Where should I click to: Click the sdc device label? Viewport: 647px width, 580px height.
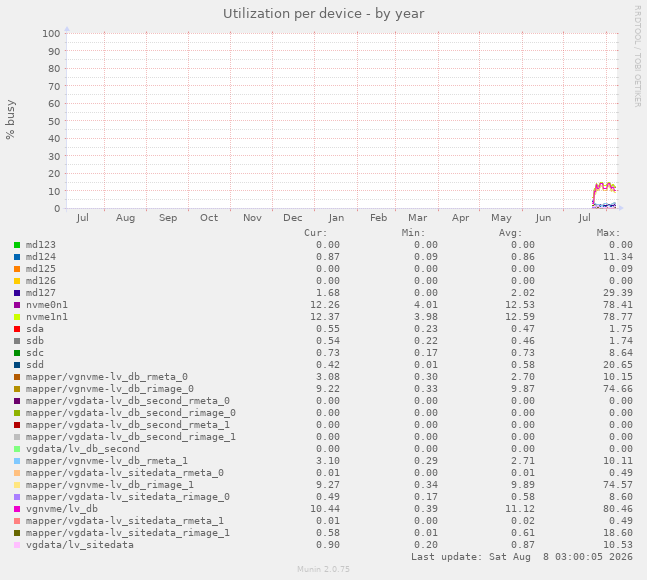click(35, 353)
